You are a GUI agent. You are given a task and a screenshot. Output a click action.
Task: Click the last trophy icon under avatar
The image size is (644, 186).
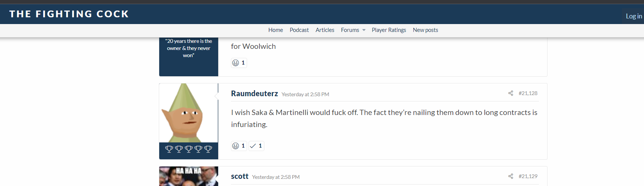[x=208, y=149]
